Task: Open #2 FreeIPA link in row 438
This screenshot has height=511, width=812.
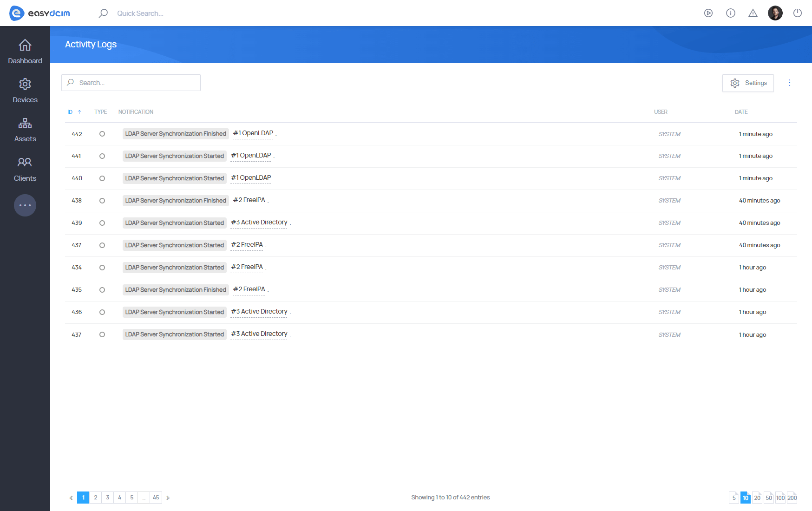Action: coord(249,200)
